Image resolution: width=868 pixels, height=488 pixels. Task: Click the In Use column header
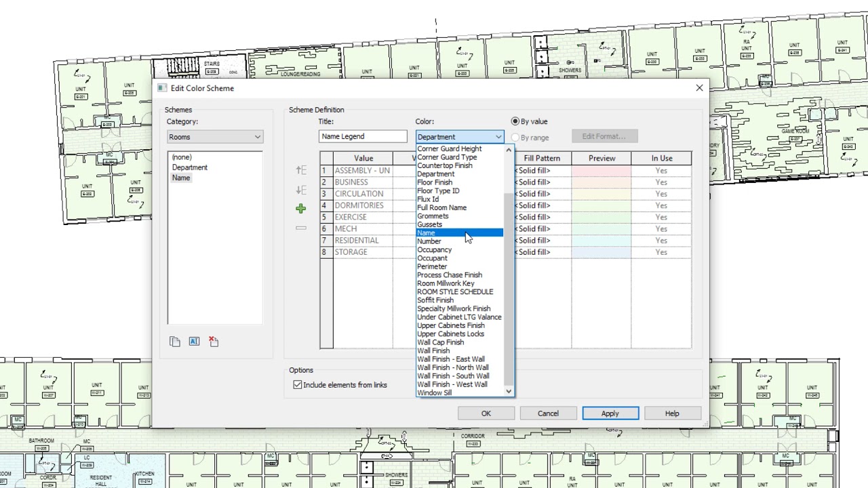click(662, 159)
